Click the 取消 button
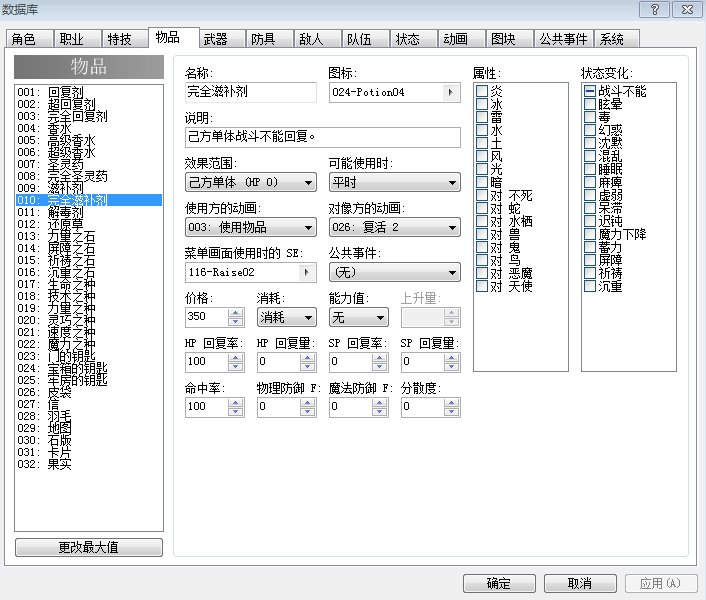This screenshot has height=600, width=706. click(x=580, y=584)
